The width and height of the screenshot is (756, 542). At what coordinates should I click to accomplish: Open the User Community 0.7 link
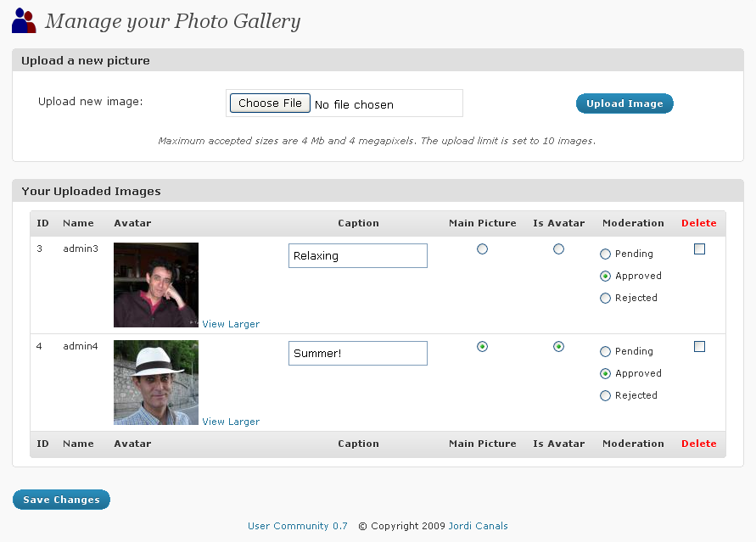(x=298, y=526)
